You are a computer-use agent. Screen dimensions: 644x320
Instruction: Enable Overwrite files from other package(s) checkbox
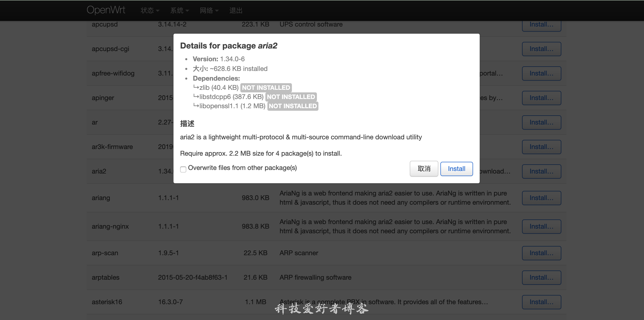click(x=183, y=169)
